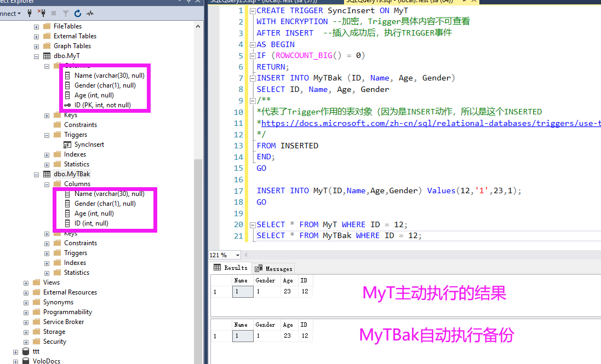Image resolution: width=601 pixels, height=364 pixels.
Task: Switch to the Messages tab
Action: coord(274,269)
